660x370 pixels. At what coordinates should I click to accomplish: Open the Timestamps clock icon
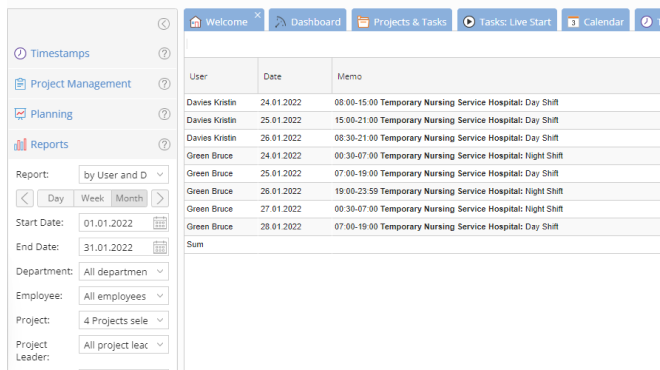pos(20,53)
